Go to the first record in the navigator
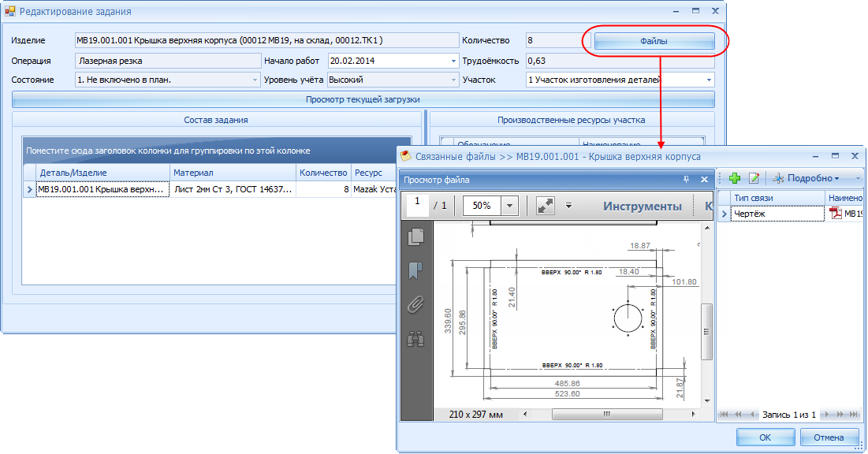 coord(724,414)
